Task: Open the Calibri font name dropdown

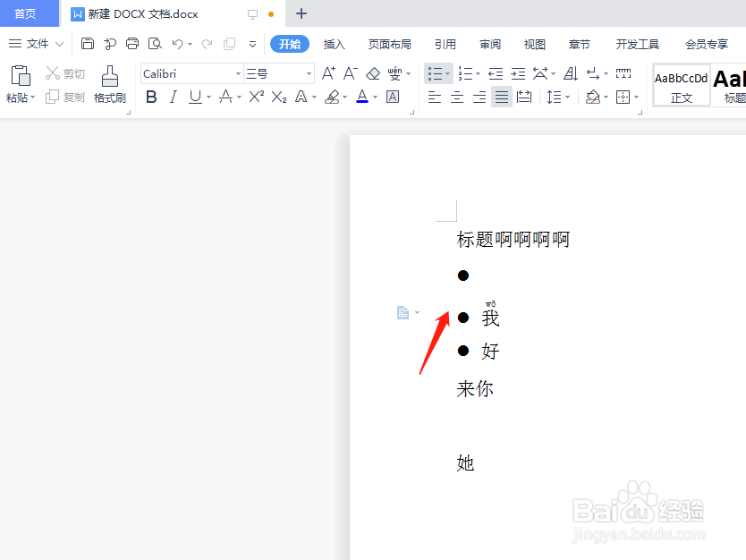Action: click(x=237, y=72)
